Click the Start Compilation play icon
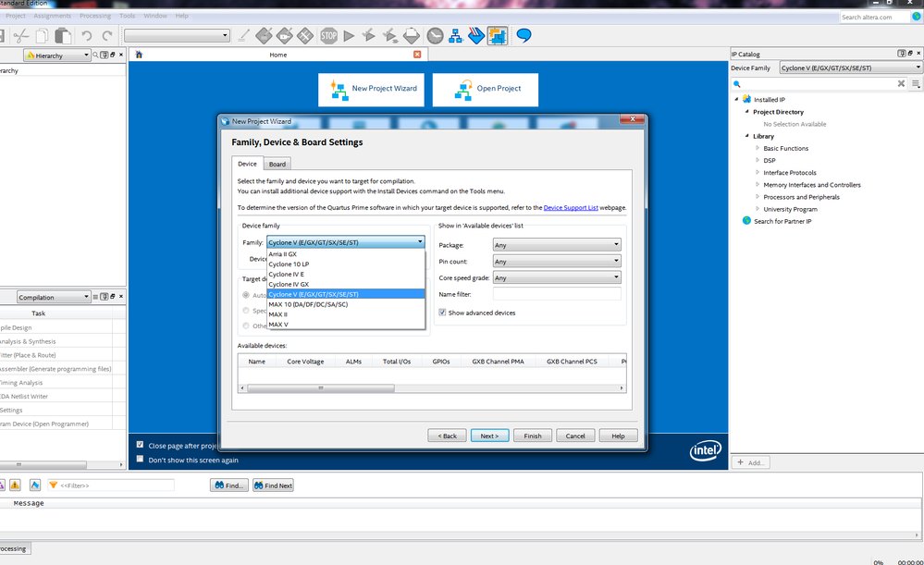Screen dimensions: 924x565 click(349, 36)
